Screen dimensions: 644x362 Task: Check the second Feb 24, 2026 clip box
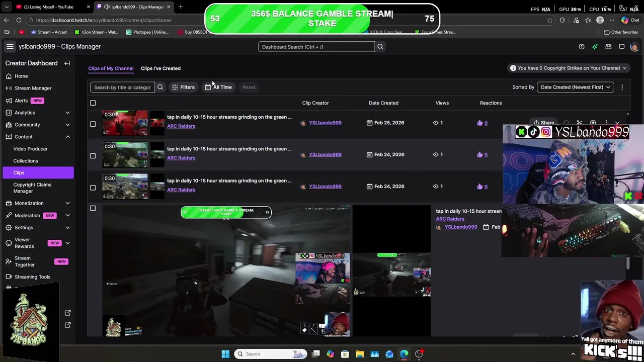click(93, 188)
